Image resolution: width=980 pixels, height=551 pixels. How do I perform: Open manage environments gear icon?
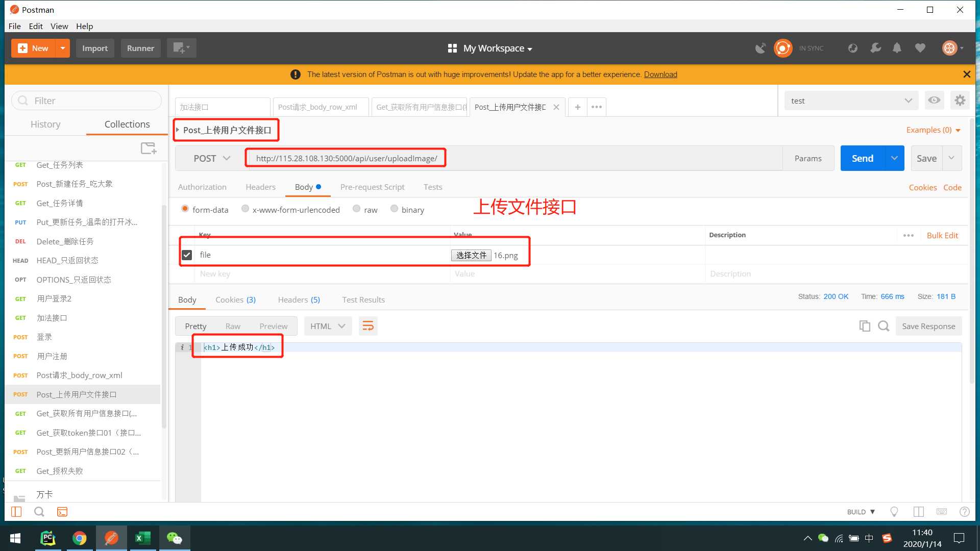click(x=960, y=101)
